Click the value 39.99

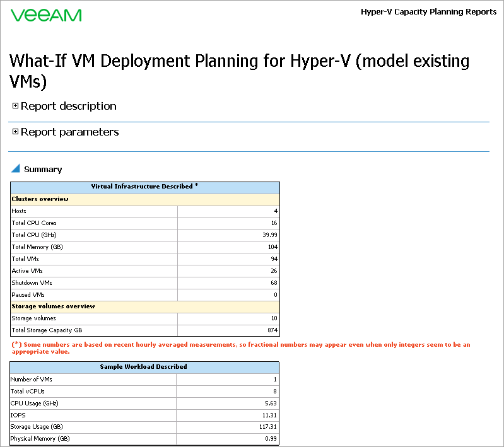pos(270,235)
